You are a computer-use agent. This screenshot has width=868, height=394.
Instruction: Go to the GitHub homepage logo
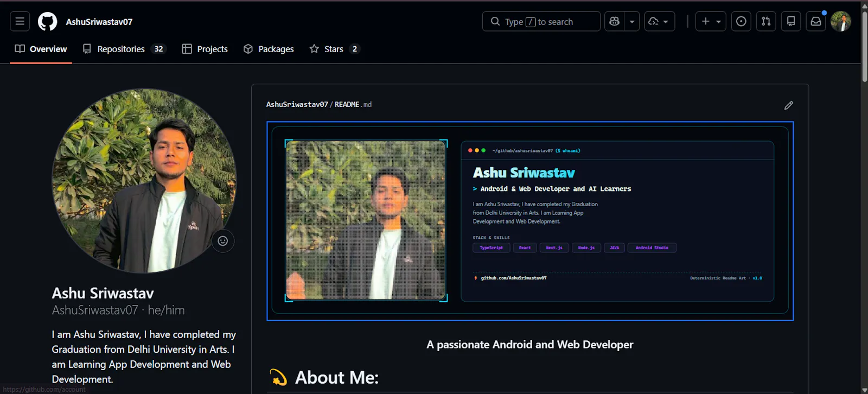point(48,22)
